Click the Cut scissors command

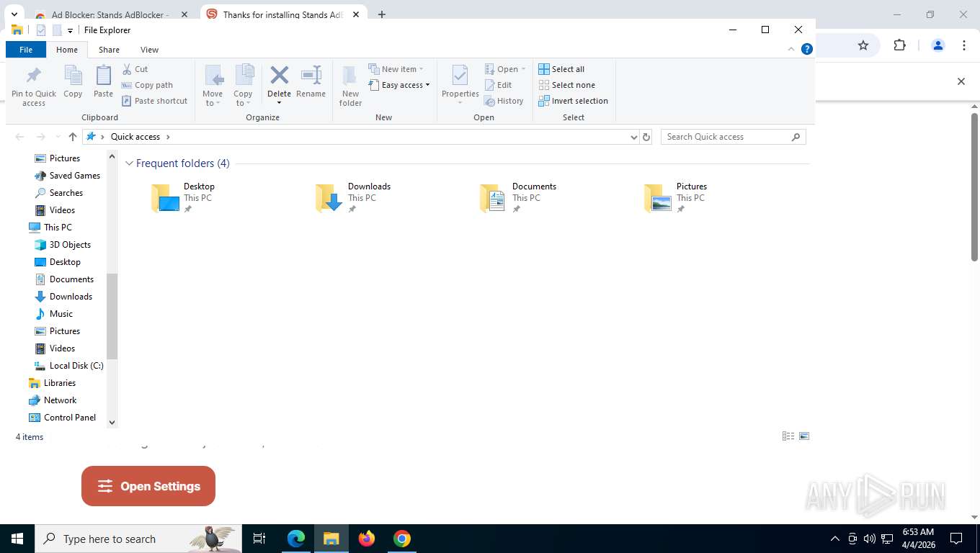tap(135, 69)
